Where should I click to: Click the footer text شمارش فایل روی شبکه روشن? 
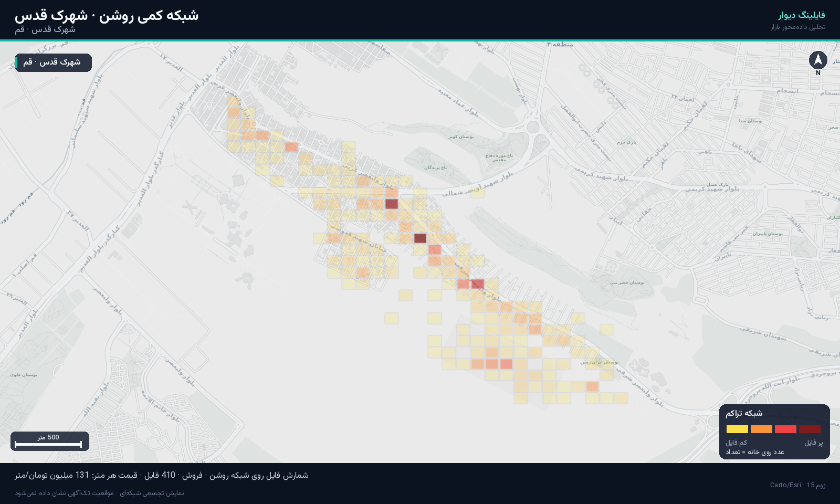[259, 475]
